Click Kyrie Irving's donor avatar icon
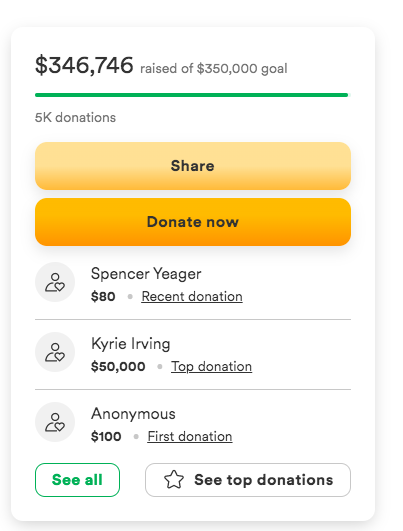403x531 pixels. [x=55, y=352]
